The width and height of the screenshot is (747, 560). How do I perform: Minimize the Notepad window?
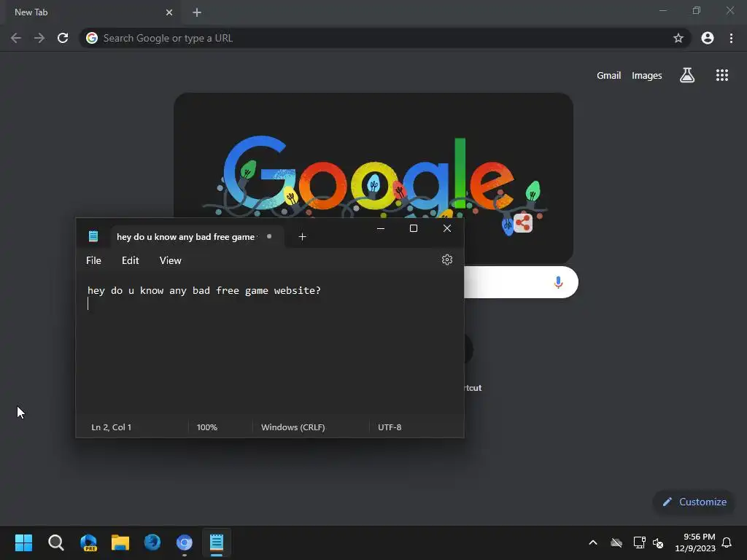[x=381, y=228]
